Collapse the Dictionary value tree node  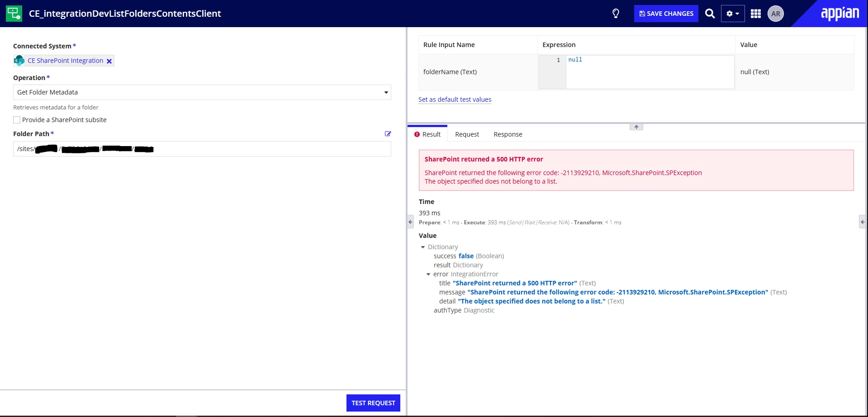(423, 247)
